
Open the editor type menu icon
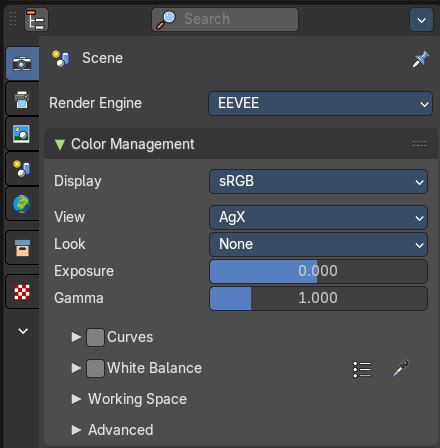click(36, 20)
